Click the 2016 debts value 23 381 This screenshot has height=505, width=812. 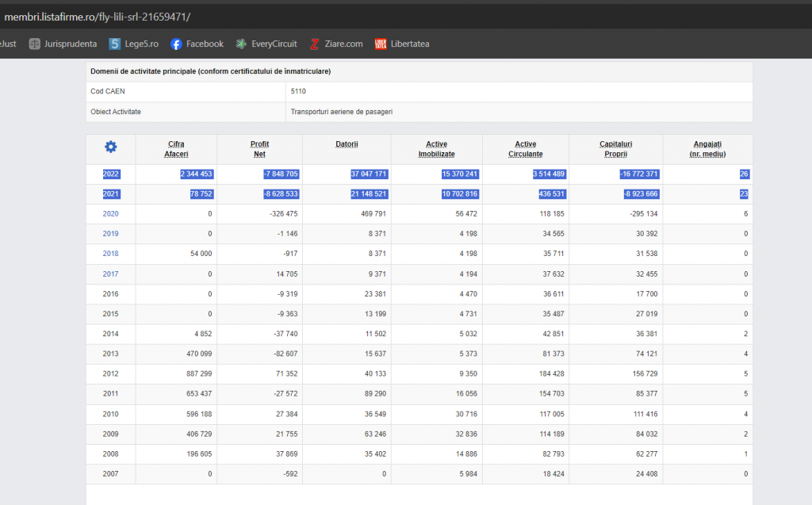pyautogui.click(x=375, y=293)
